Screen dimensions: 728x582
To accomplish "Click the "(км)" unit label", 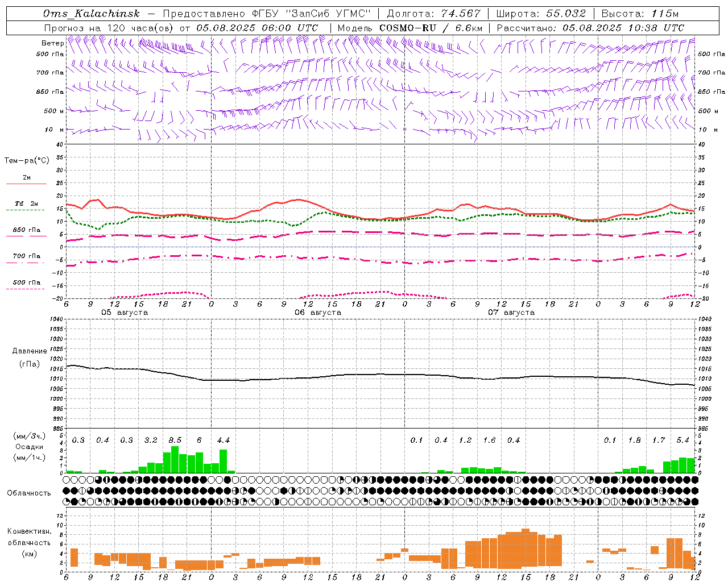I will click(29, 554).
